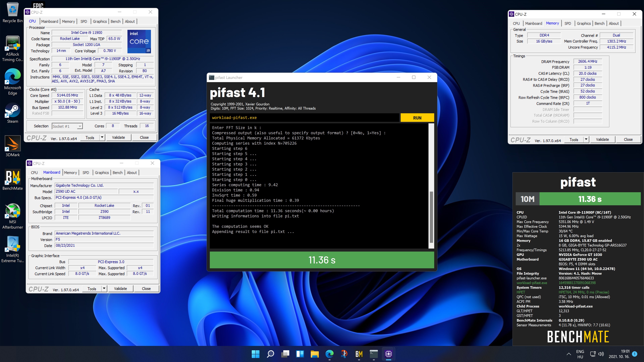Open File Explorer from the taskbar
The height and width of the screenshot is (362, 644).
[314, 354]
